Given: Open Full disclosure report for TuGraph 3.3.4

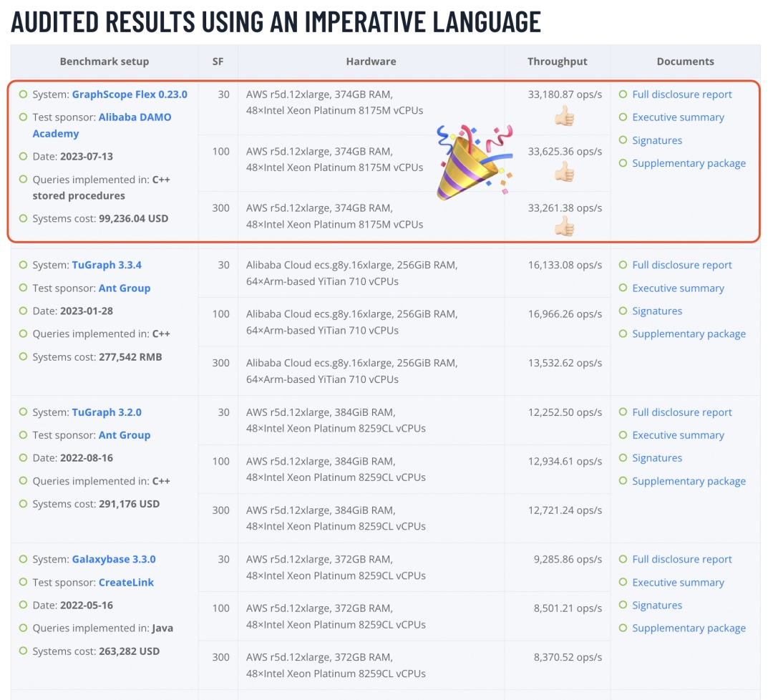Looking at the screenshot, I should coord(682,265).
